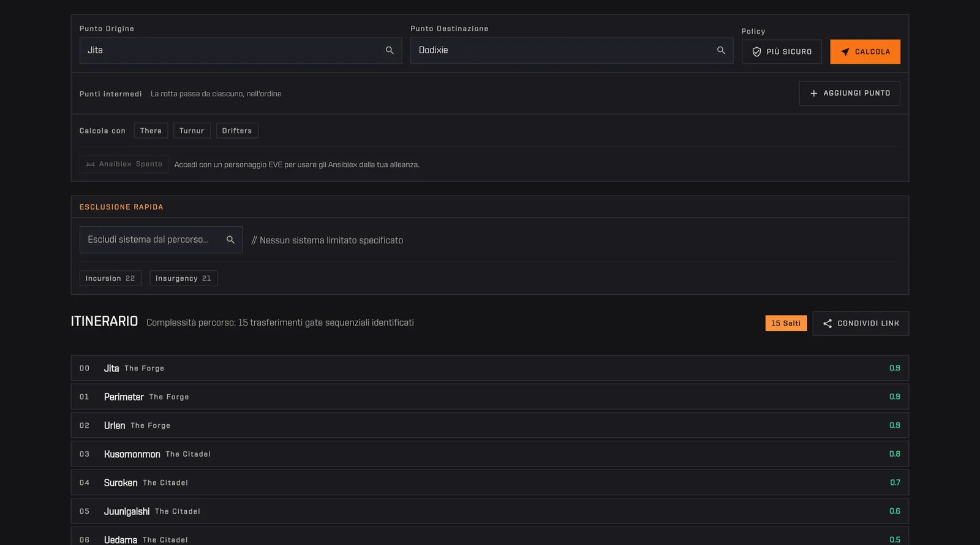This screenshot has height=545, width=980.
Task: Click the Jita origin input field
Action: pyautogui.click(x=241, y=50)
